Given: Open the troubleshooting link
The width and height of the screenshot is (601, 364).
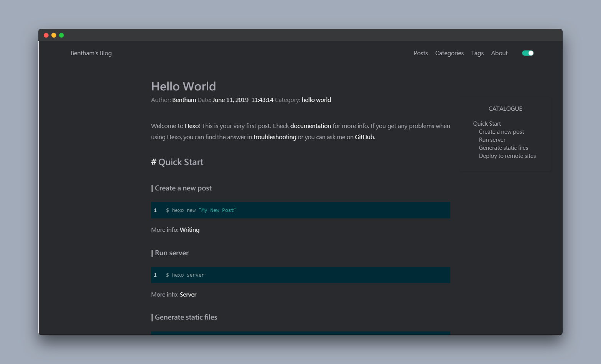Looking at the screenshot, I should (x=275, y=137).
